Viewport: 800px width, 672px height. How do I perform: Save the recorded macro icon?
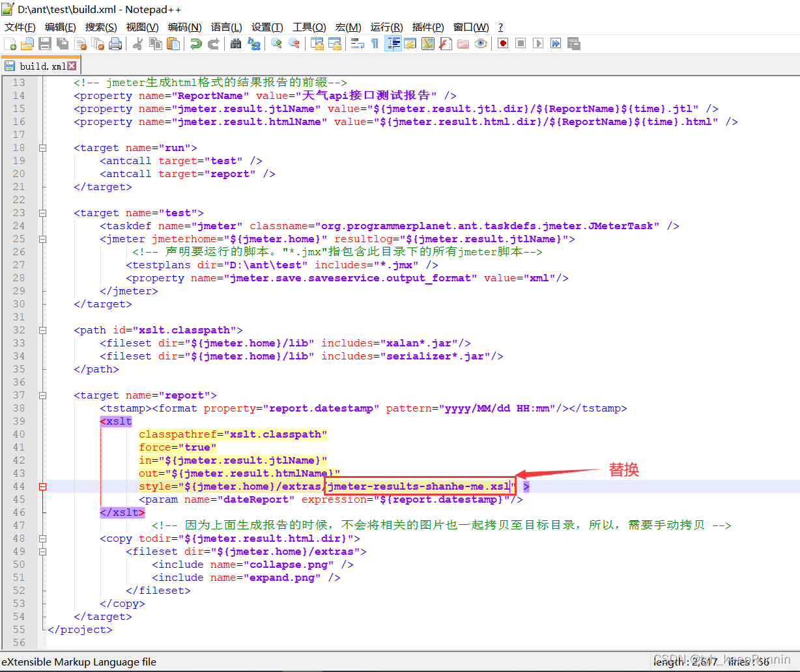(x=573, y=44)
